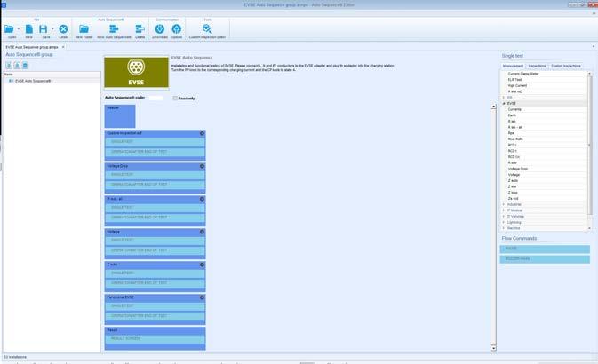The height and width of the screenshot is (364, 598).
Task: Click RESULT SCREEN in the Result block
Action: coord(155,339)
